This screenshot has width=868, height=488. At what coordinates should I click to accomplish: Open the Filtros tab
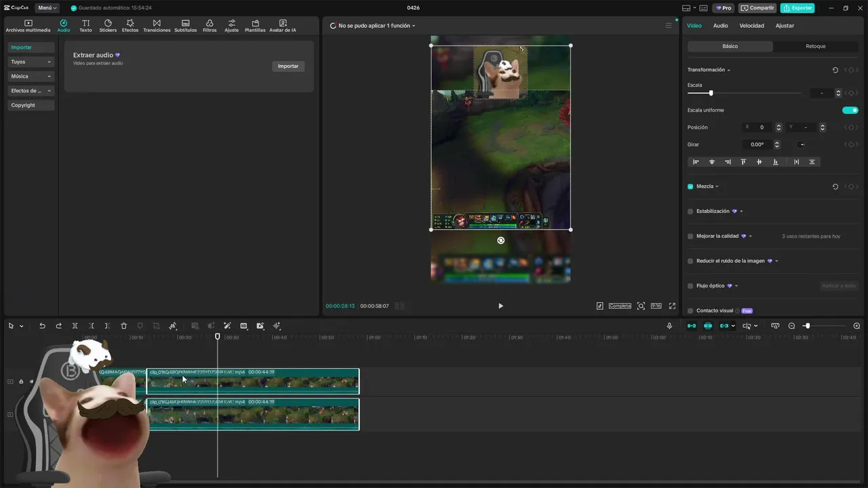coord(210,26)
